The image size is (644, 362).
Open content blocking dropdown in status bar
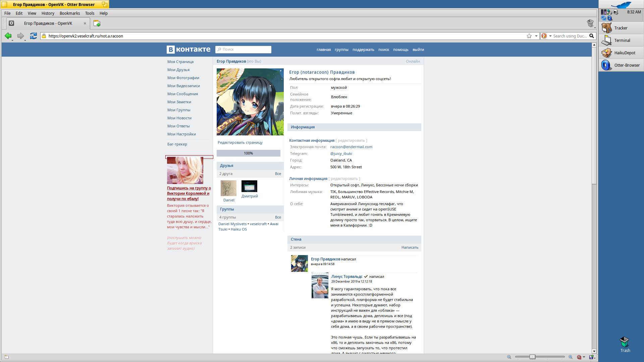584,357
